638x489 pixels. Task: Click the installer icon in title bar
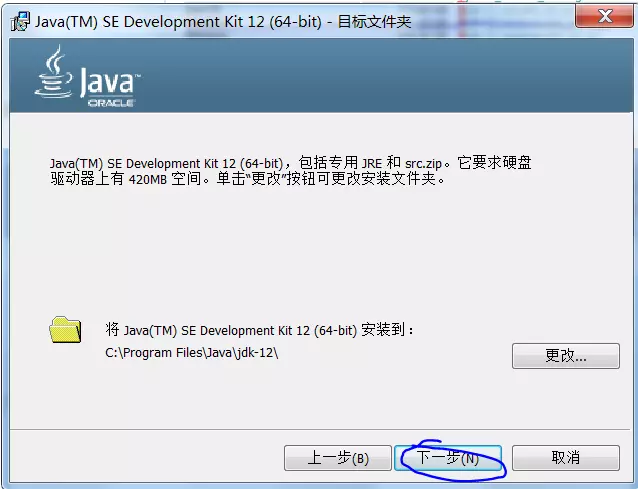coord(20,22)
